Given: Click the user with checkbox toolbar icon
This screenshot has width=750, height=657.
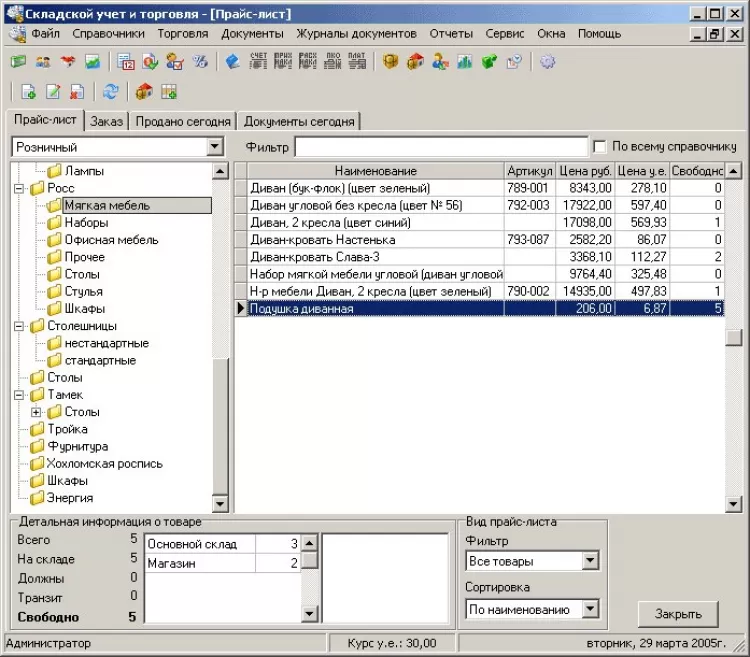Looking at the screenshot, I should tap(175, 62).
